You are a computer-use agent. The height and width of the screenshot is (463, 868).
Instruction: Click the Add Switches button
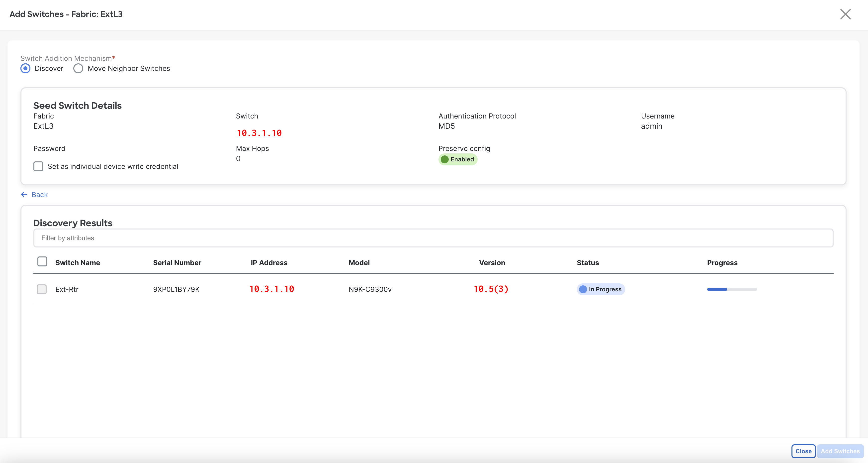(x=840, y=451)
